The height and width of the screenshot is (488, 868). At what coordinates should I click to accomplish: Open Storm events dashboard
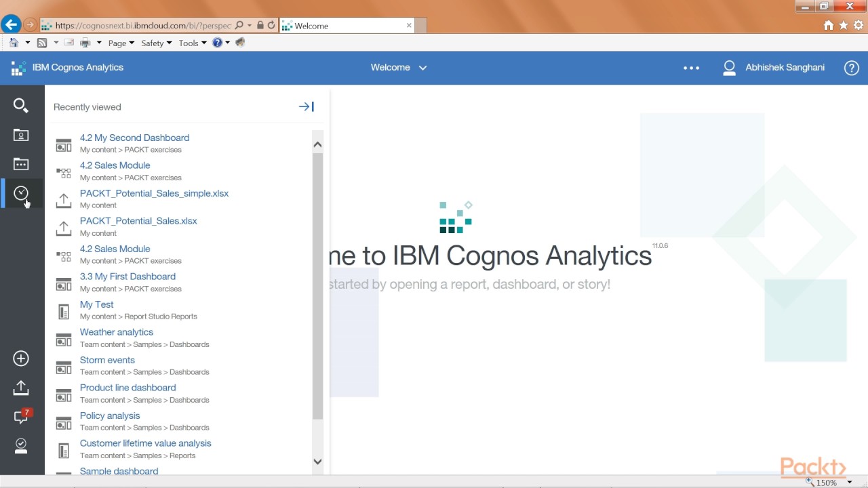point(107,360)
